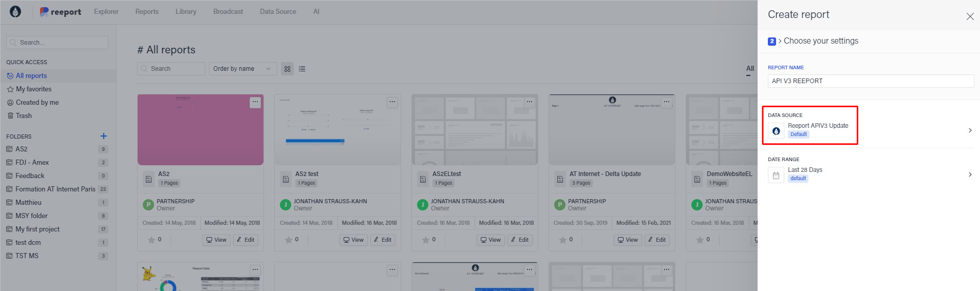
Task: Open the Data Source menu
Action: (277, 11)
